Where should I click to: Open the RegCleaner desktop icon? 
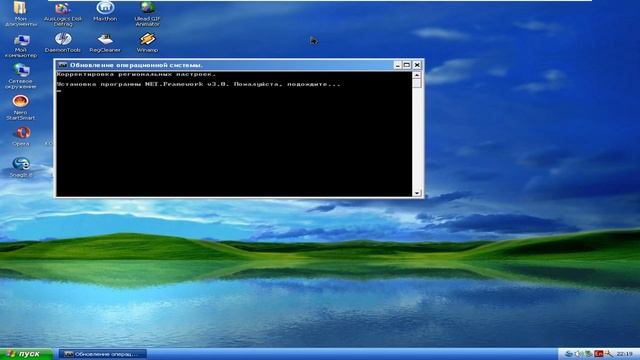105,42
